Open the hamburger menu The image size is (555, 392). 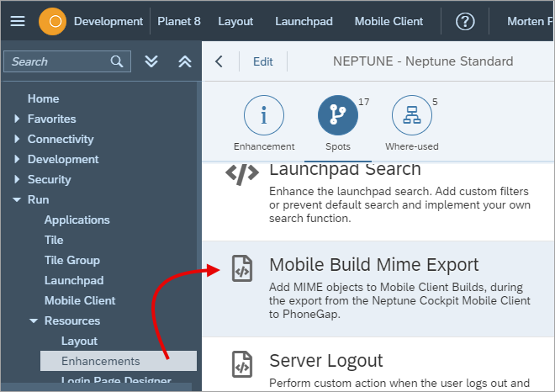tap(18, 21)
